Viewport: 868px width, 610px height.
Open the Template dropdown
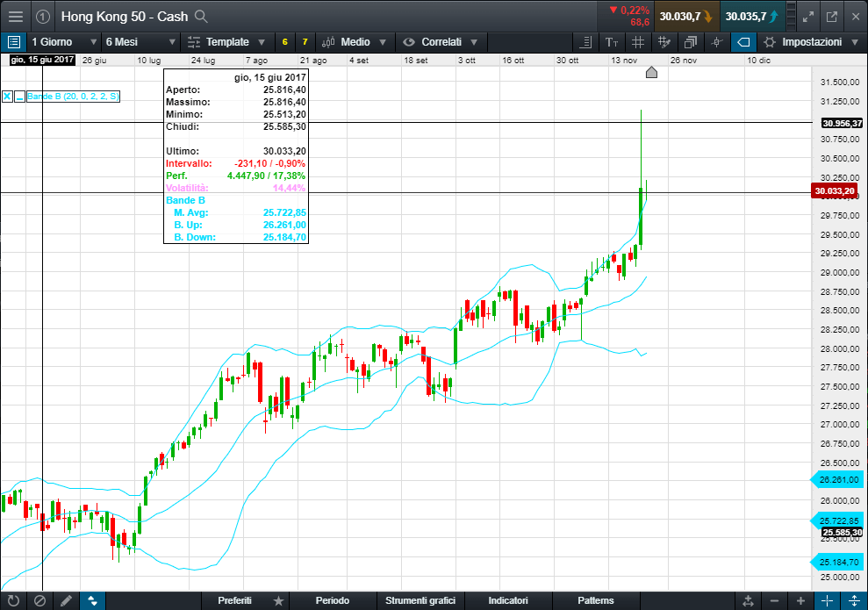226,42
